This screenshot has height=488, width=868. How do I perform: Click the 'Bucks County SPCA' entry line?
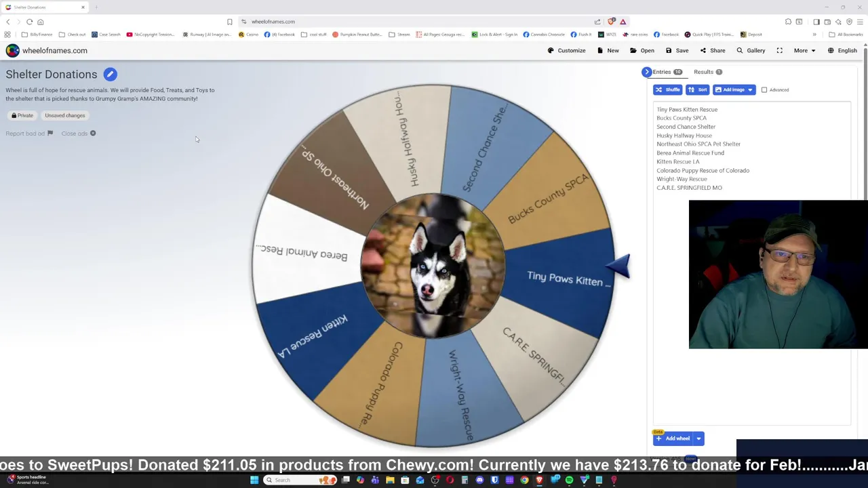682,118
